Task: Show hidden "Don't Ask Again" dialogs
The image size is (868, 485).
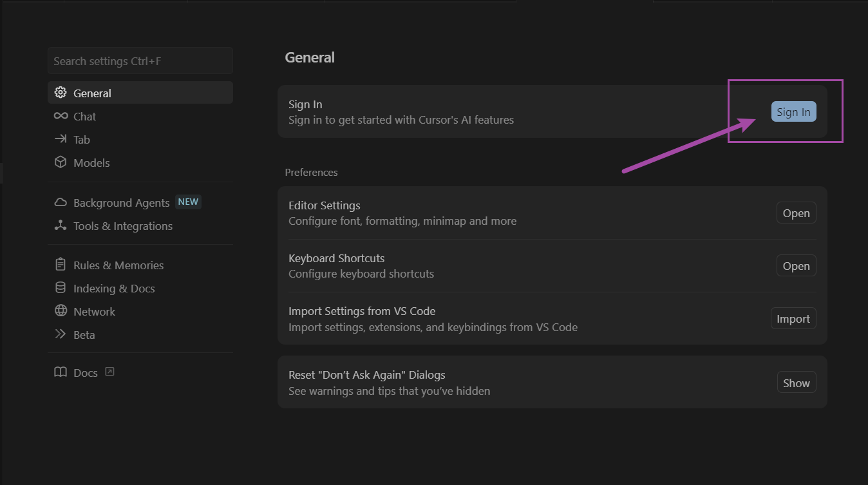Action: click(x=796, y=383)
